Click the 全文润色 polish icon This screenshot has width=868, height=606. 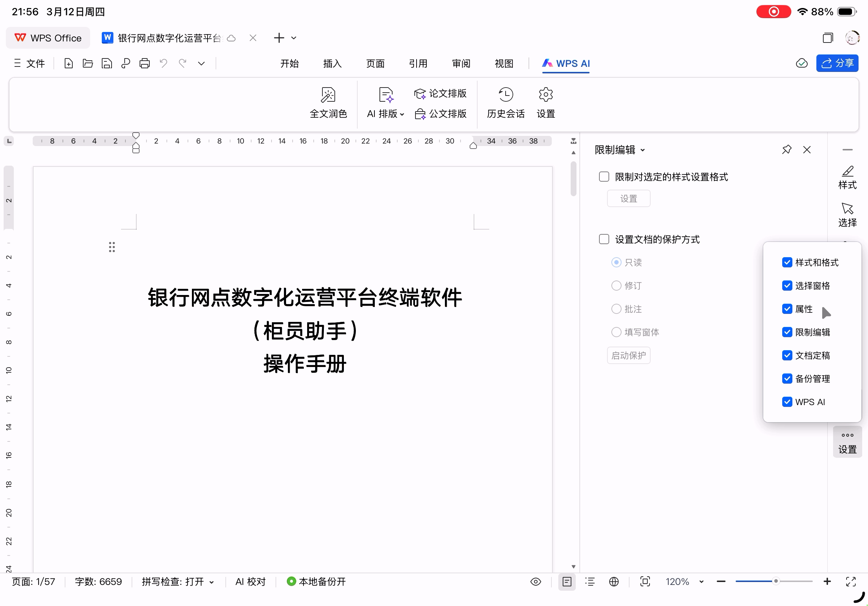pos(328,95)
